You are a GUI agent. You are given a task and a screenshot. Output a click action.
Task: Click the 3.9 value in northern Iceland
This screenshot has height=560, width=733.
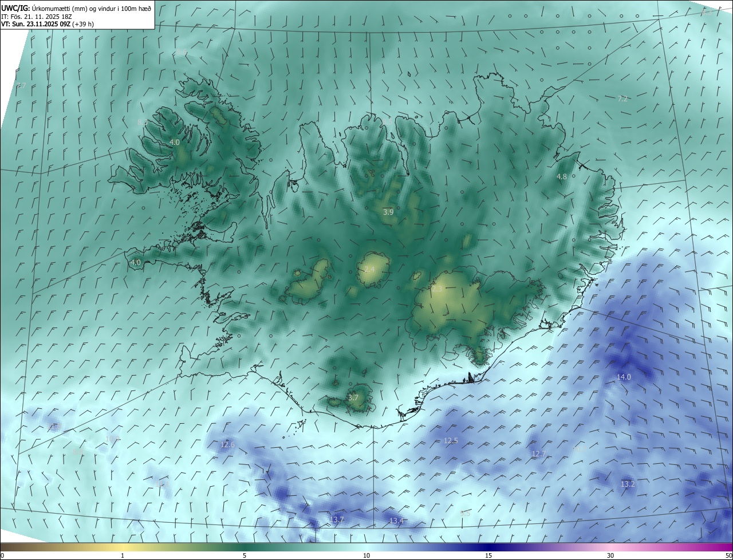tap(388, 212)
